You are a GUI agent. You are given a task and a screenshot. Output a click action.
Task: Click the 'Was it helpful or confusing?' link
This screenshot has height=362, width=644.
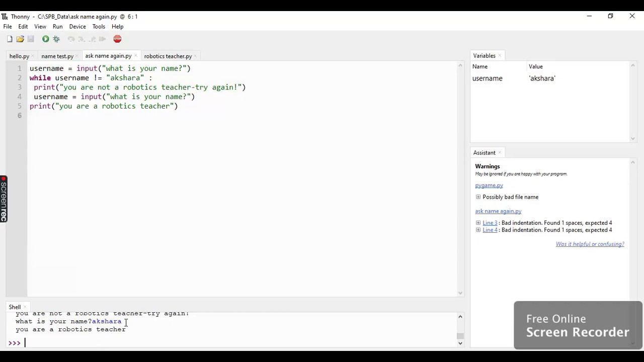[x=590, y=244]
